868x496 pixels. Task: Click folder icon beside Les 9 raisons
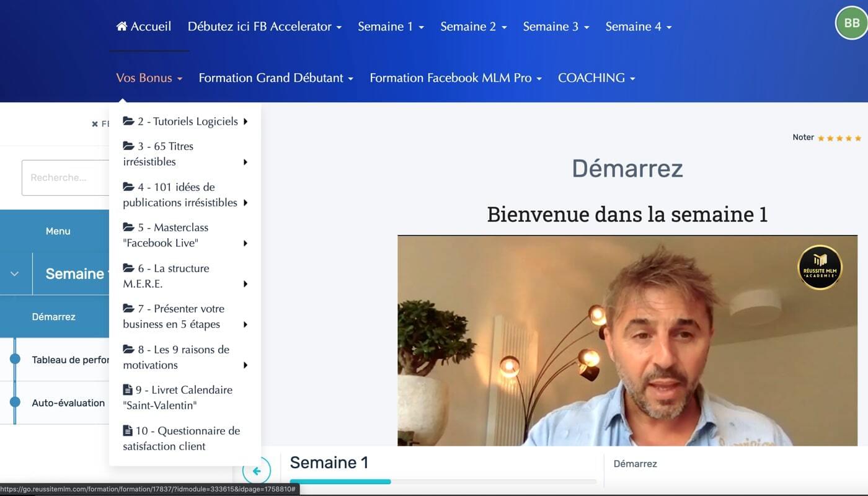128,349
